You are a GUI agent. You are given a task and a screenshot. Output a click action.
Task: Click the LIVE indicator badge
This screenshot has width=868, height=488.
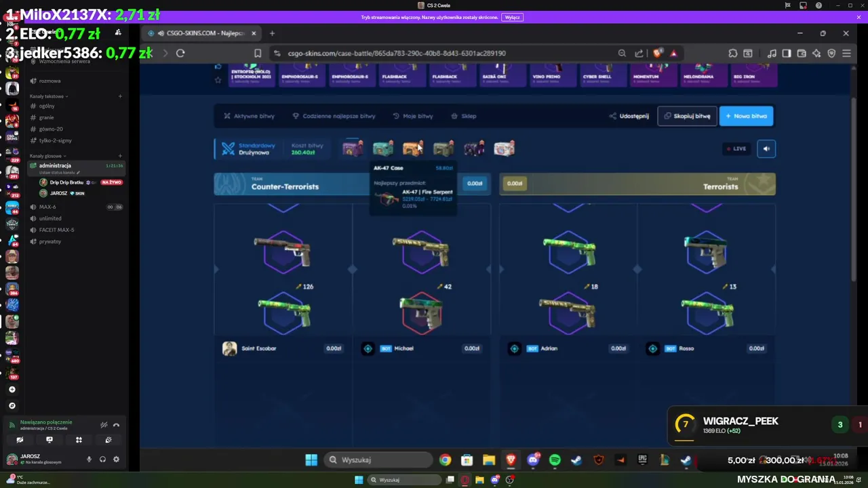click(x=736, y=148)
